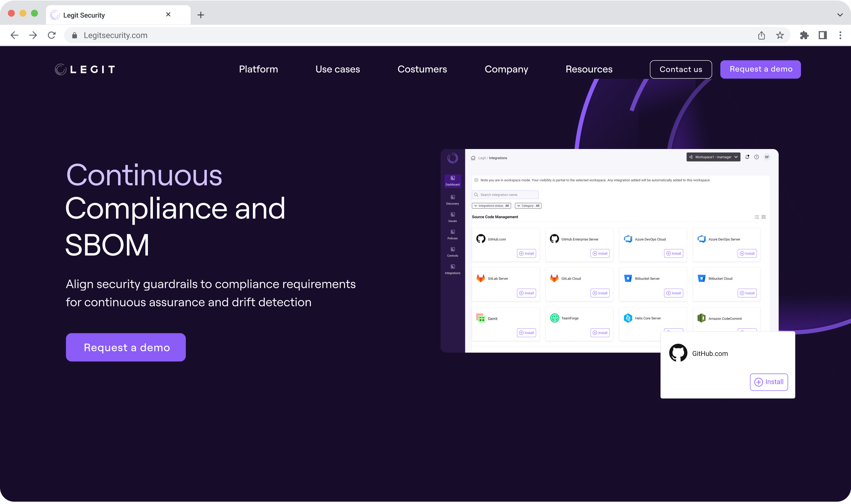Click the notification bell icon
Screen dimensions: 851x504
pos(747,157)
